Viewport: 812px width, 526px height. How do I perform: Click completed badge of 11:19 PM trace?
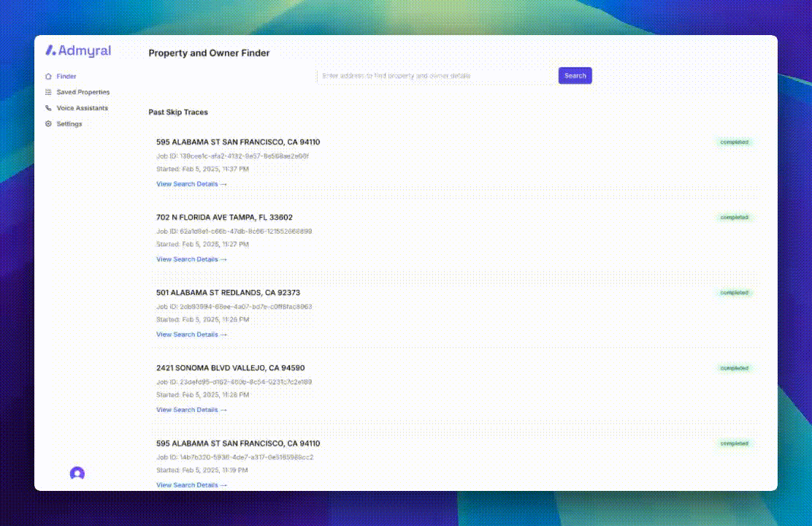pyautogui.click(x=735, y=443)
